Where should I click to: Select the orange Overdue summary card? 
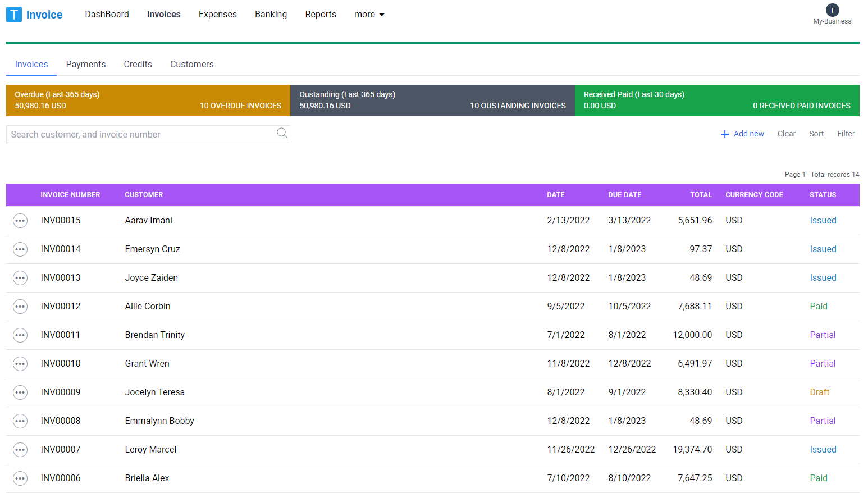pyautogui.click(x=148, y=101)
